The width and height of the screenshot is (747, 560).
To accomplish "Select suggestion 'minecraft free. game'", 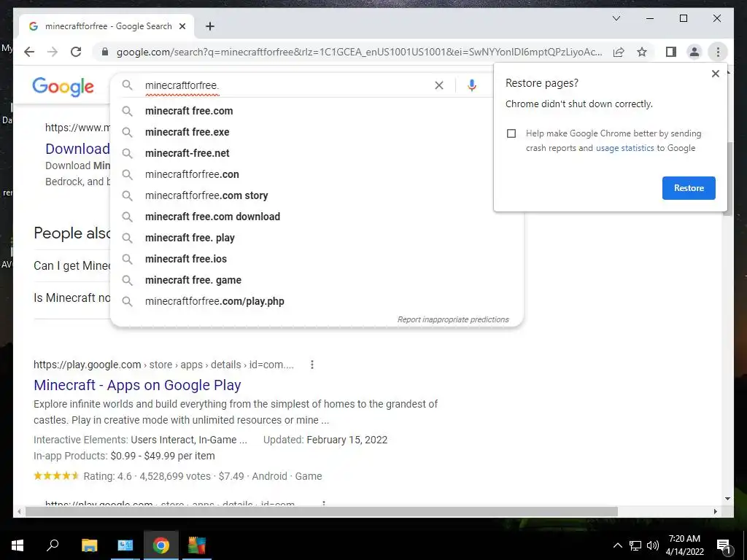I will [x=317, y=280].
